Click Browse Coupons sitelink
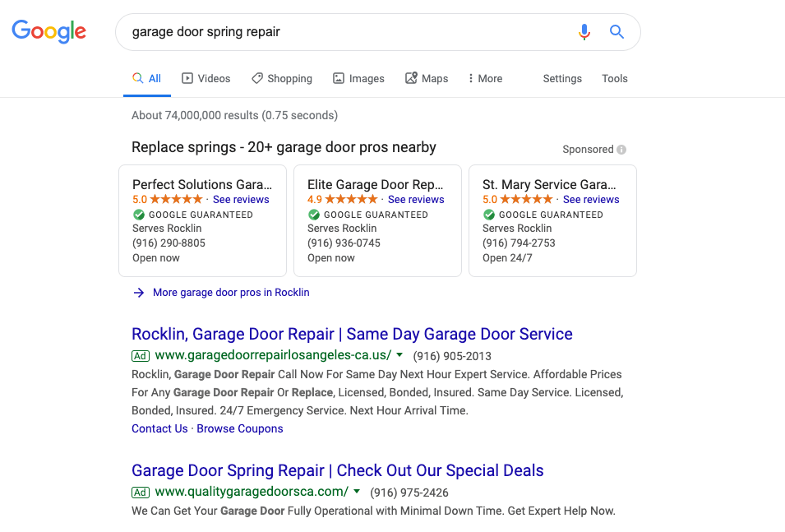 240,428
